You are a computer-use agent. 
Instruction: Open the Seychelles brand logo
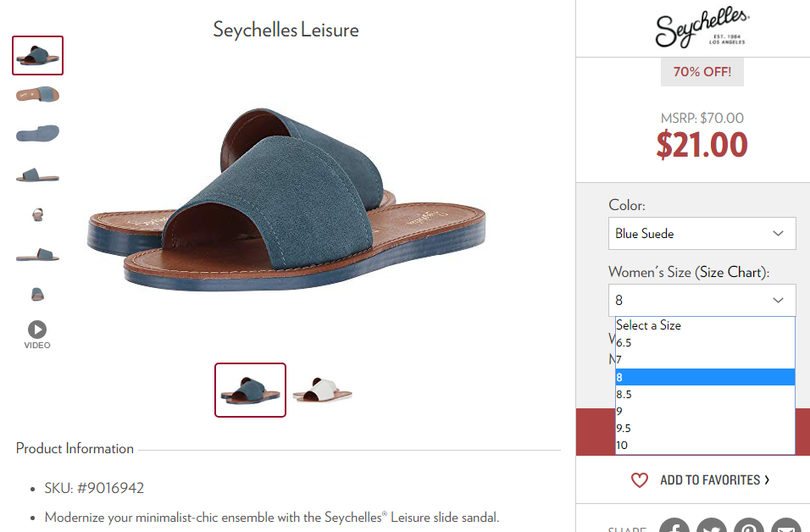coord(702,29)
